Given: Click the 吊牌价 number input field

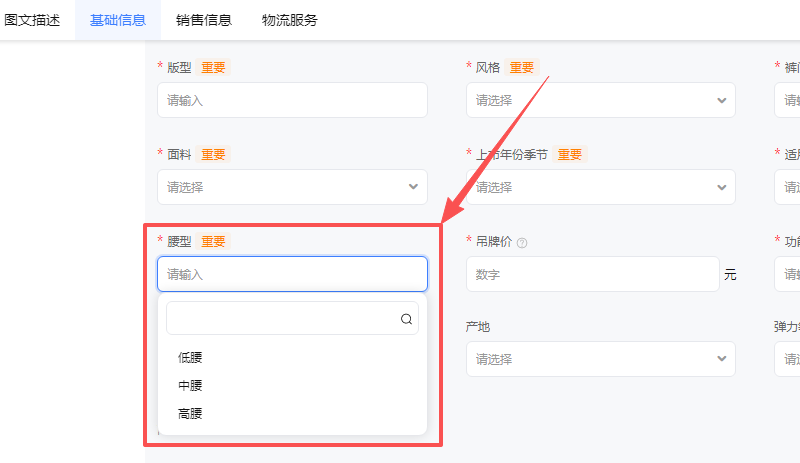Looking at the screenshot, I should [592, 274].
